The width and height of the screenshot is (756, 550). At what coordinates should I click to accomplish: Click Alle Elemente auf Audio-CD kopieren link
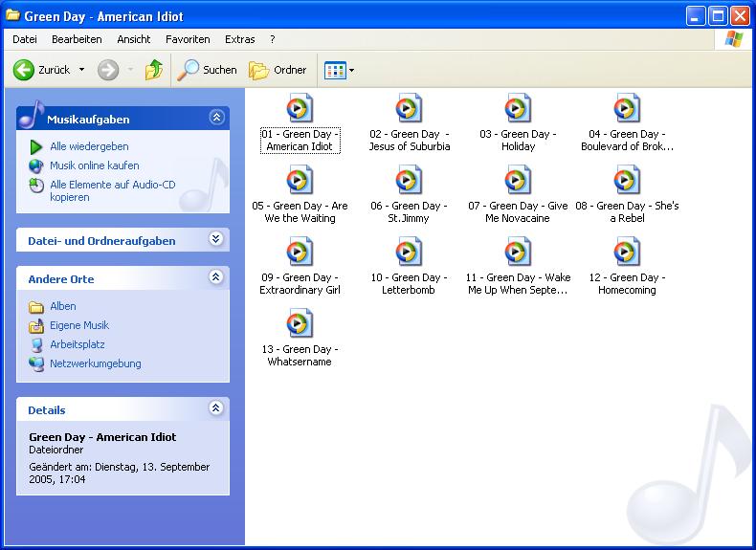click(113, 191)
